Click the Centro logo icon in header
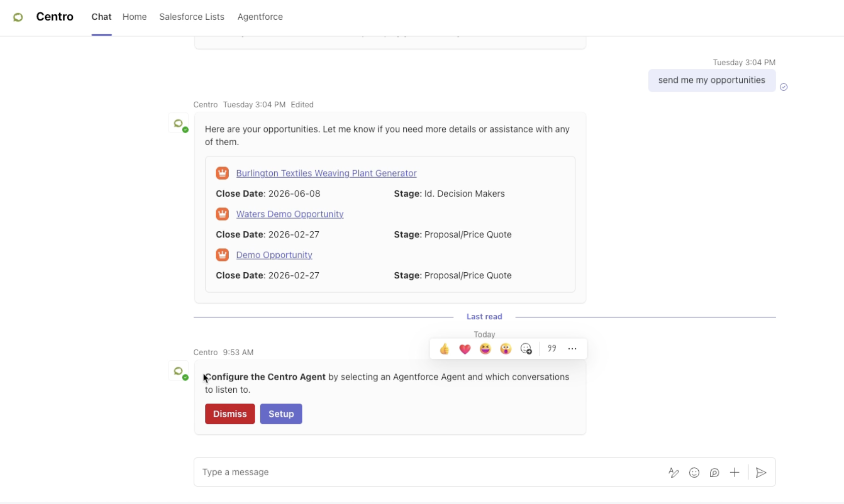This screenshot has width=844, height=504. pyautogui.click(x=18, y=17)
